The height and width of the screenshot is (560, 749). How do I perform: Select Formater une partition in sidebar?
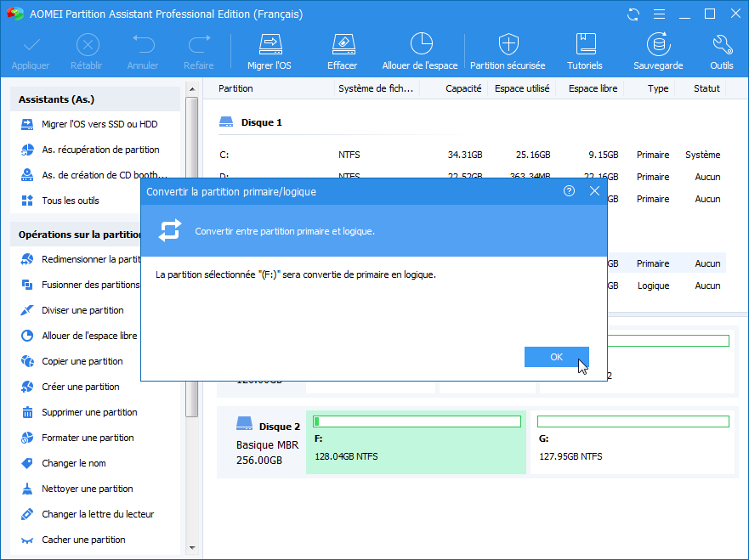[88, 438]
